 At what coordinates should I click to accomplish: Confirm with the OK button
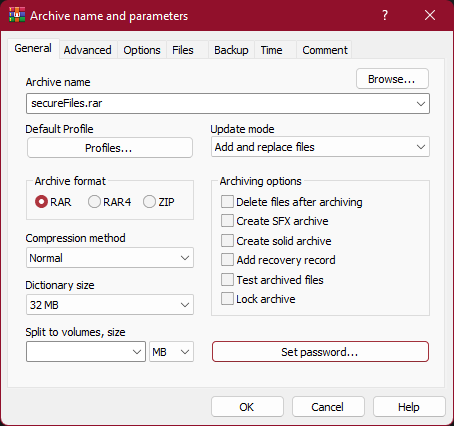click(247, 407)
